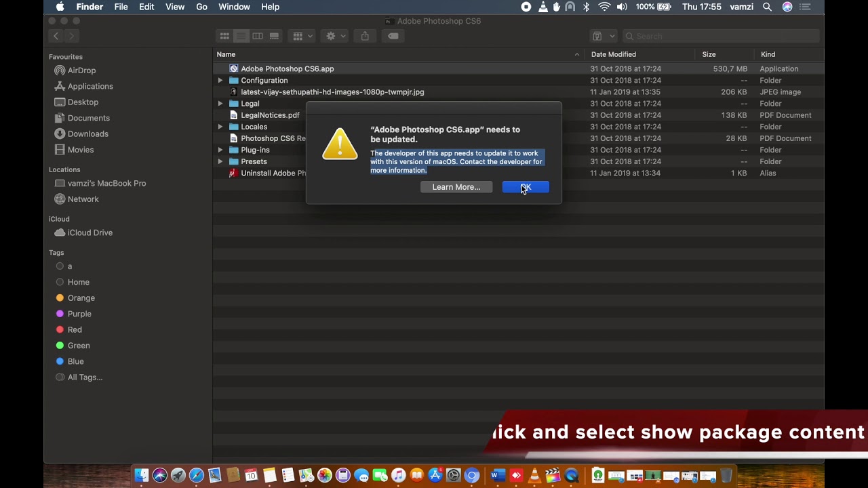868x488 pixels.
Task: Click the VLC cone in the menu bar
Action: coord(542,7)
